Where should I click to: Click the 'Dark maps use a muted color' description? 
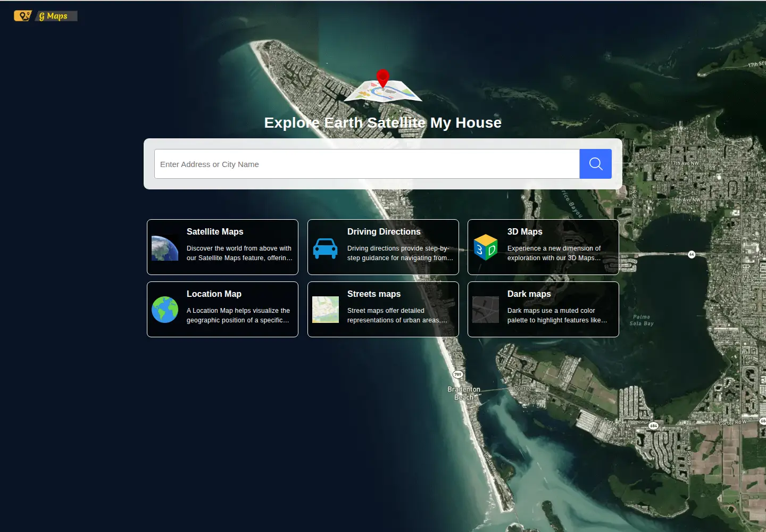click(x=557, y=315)
